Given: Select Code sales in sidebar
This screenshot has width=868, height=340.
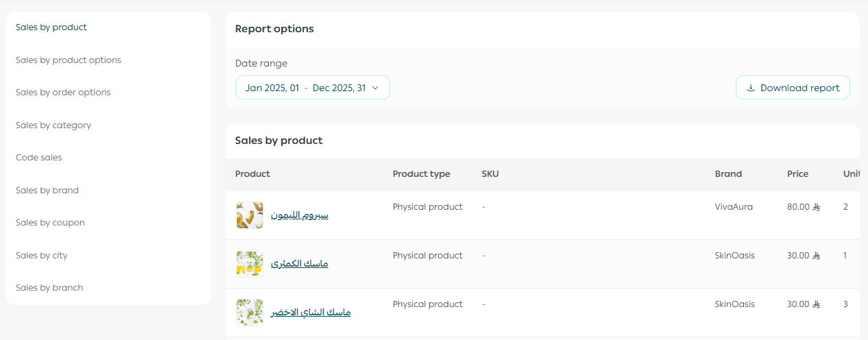Looking at the screenshot, I should coord(39,158).
